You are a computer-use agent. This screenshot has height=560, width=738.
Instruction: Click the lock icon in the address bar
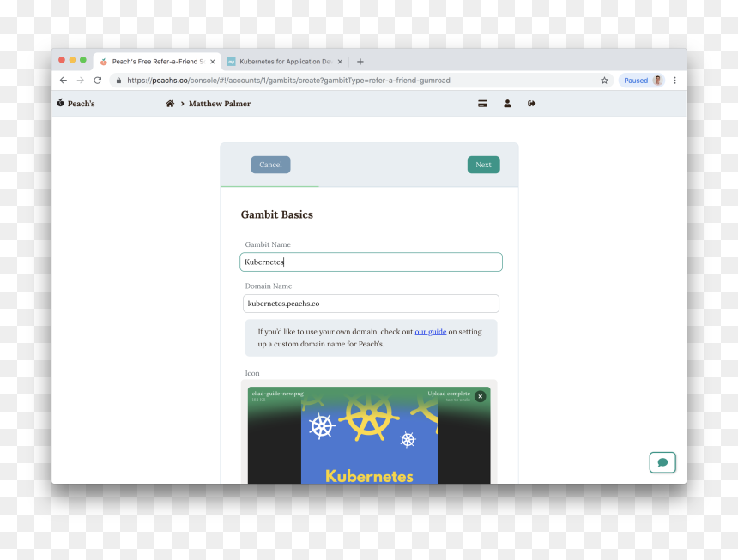tap(118, 81)
